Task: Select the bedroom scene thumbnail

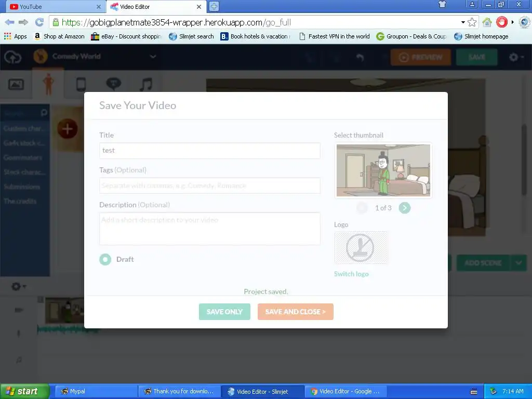Action: coord(383,170)
